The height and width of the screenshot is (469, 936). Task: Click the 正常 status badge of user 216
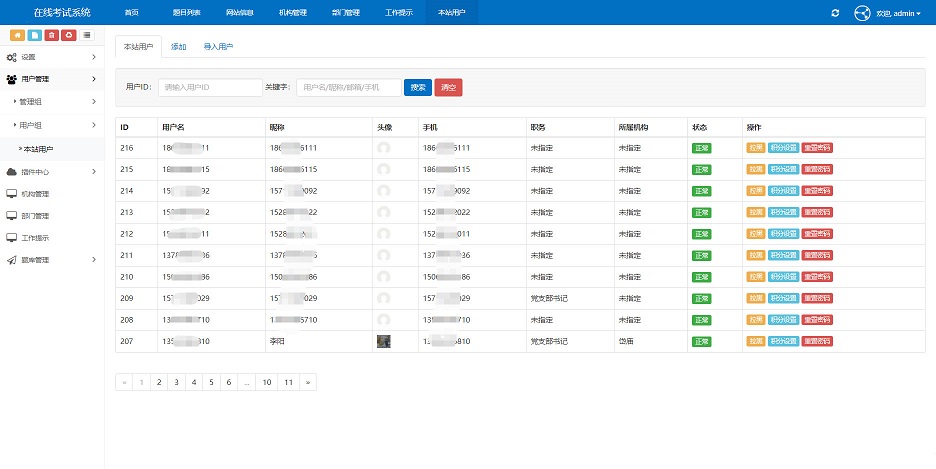click(x=701, y=148)
